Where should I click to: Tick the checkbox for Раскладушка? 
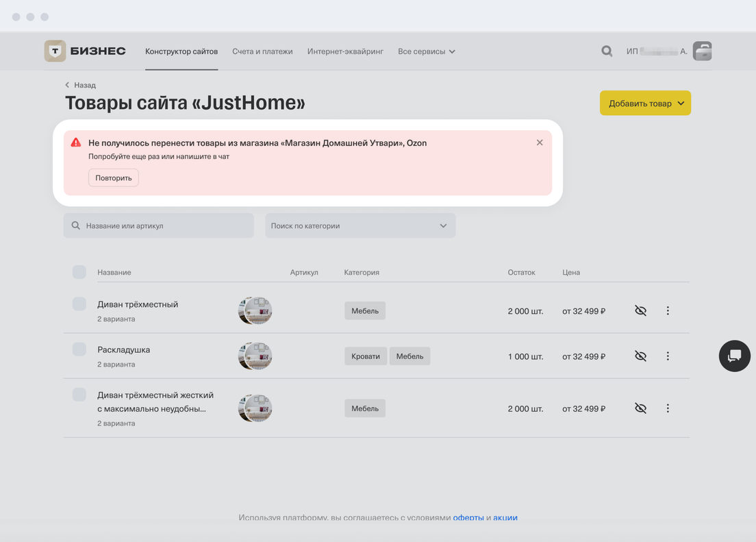[79, 349]
